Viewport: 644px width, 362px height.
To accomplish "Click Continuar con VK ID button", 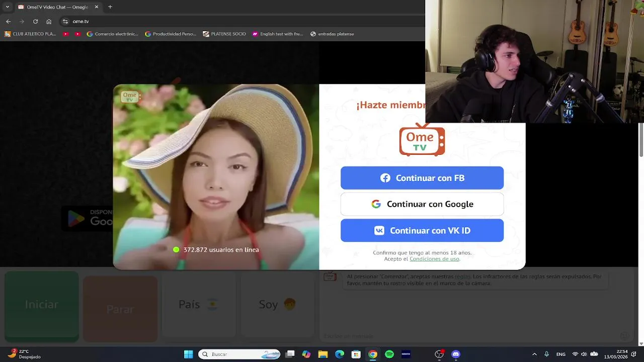I will click(x=422, y=230).
